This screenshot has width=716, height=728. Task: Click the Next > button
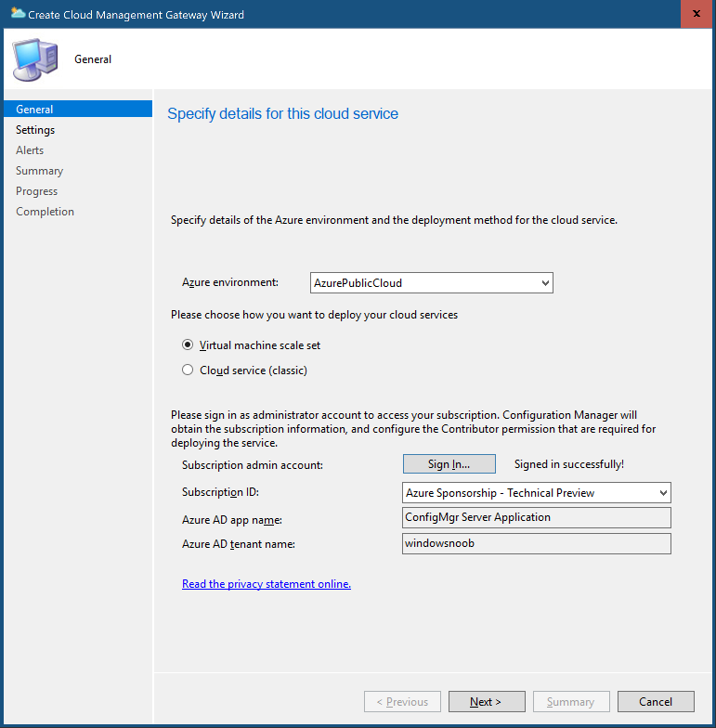pos(487,702)
